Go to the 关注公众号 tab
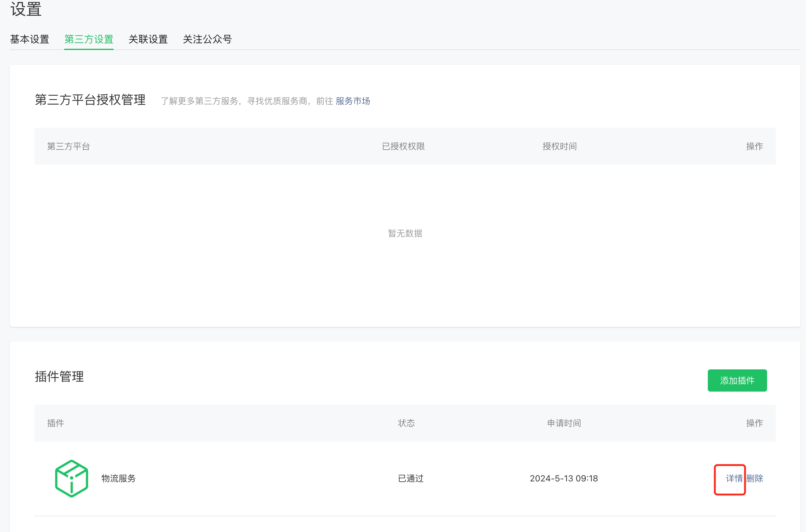The image size is (806, 532). (207, 39)
